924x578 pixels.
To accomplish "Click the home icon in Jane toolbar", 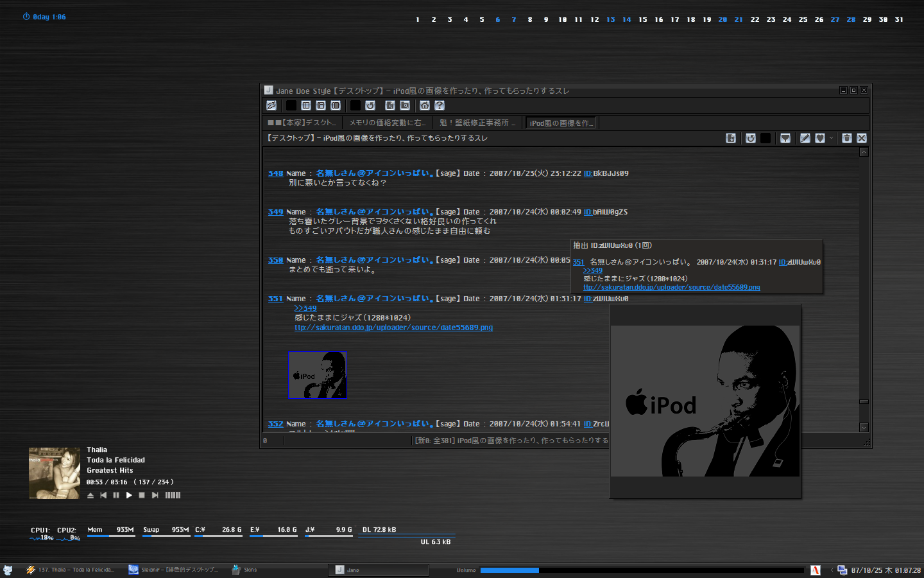I will coord(425,105).
